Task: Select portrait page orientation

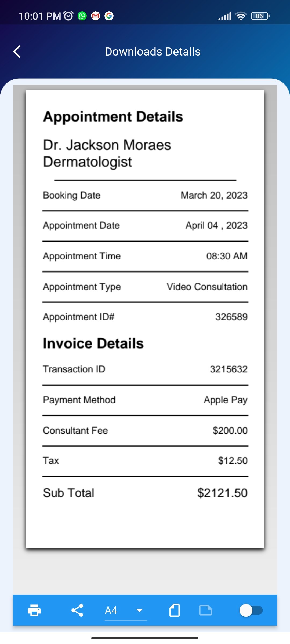Action: pyautogui.click(x=175, y=610)
